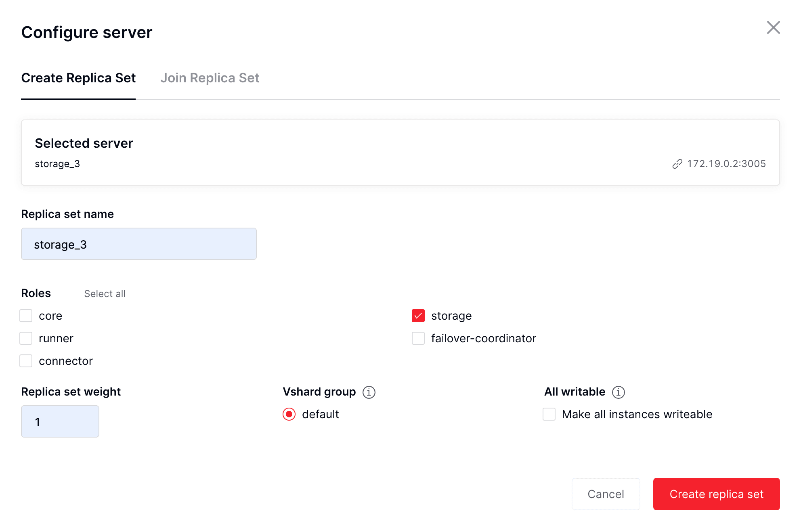
Task: Enable the core role checkbox
Action: coord(26,316)
